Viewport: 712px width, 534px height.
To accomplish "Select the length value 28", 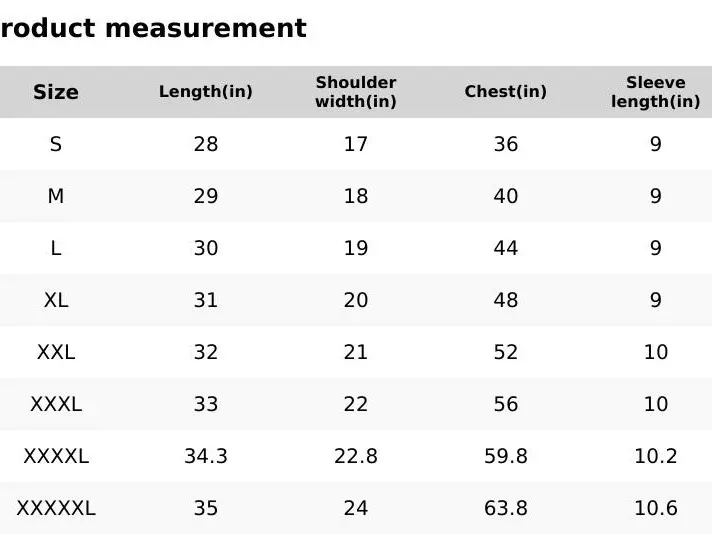I will [206, 144].
